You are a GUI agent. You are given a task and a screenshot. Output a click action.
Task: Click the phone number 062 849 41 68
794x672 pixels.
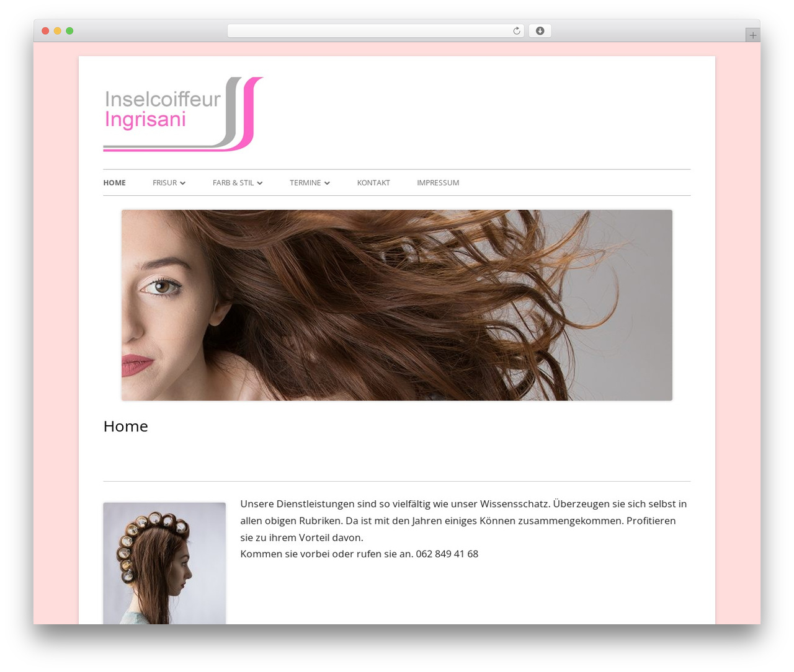[x=447, y=554]
